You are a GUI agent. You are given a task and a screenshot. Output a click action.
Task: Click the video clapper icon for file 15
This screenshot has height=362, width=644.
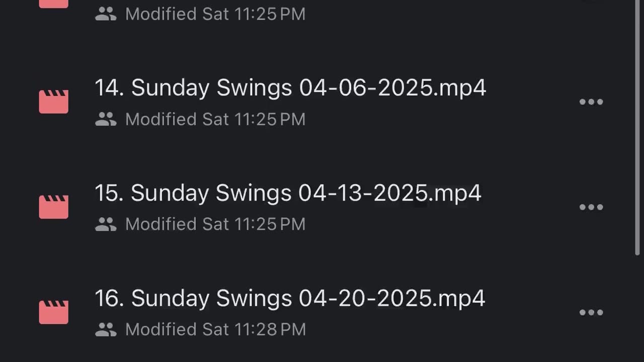point(54,207)
